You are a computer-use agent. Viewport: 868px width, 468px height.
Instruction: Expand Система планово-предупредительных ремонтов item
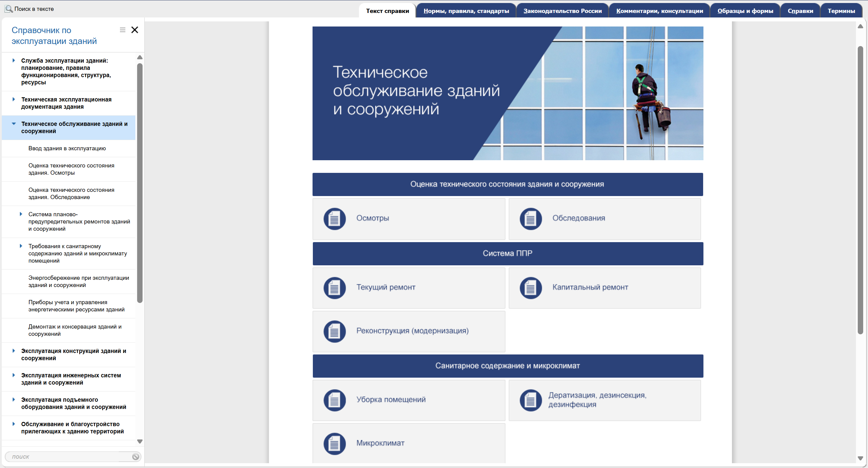tap(21, 214)
